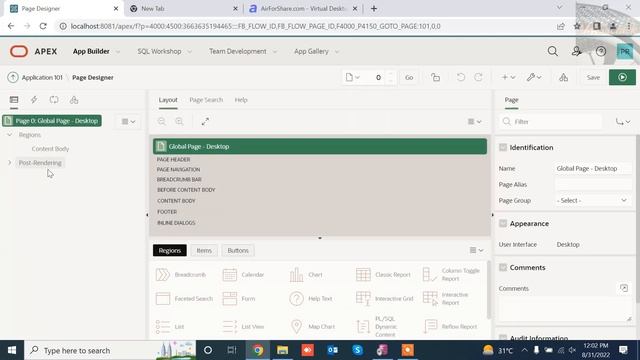Screen dimensions: 640x360
Task: Select the Chart region icon in gallery
Action: (x=296, y=275)
